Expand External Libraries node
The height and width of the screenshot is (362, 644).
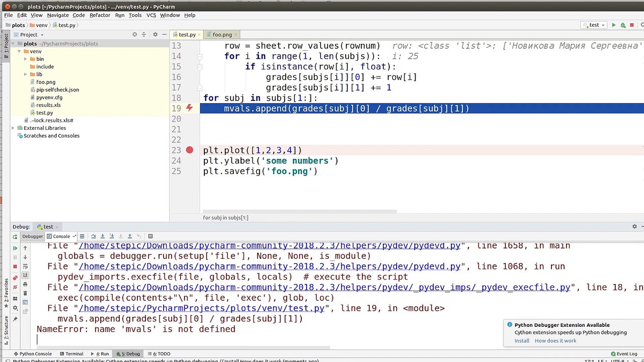pos(13,128)
